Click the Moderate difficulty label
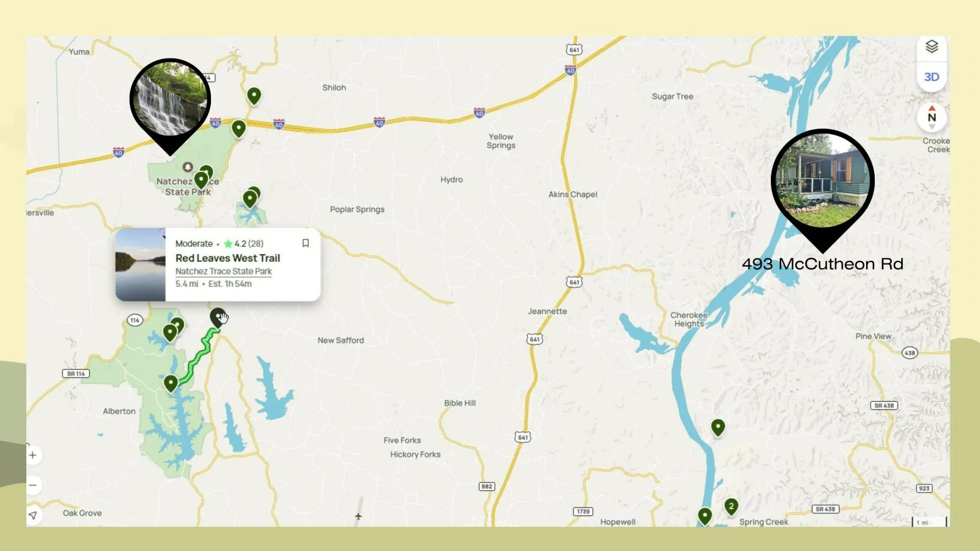The image size is (980, 551). (x=194, y=243)
